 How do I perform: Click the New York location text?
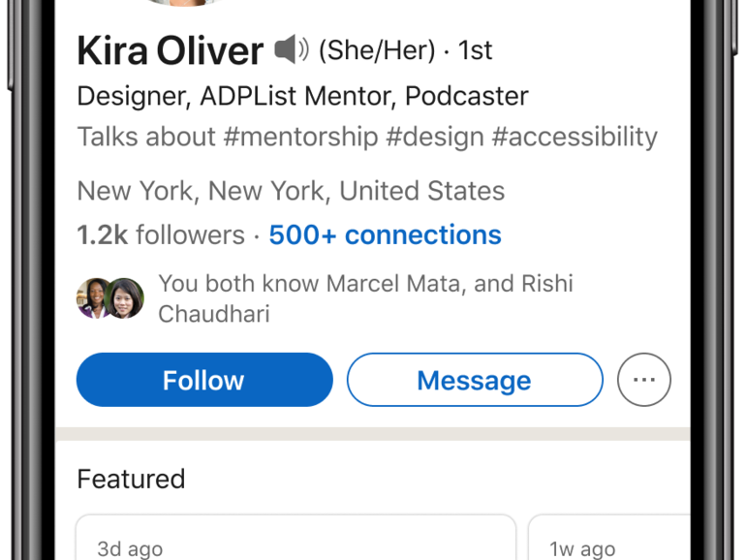click(291, 190)
